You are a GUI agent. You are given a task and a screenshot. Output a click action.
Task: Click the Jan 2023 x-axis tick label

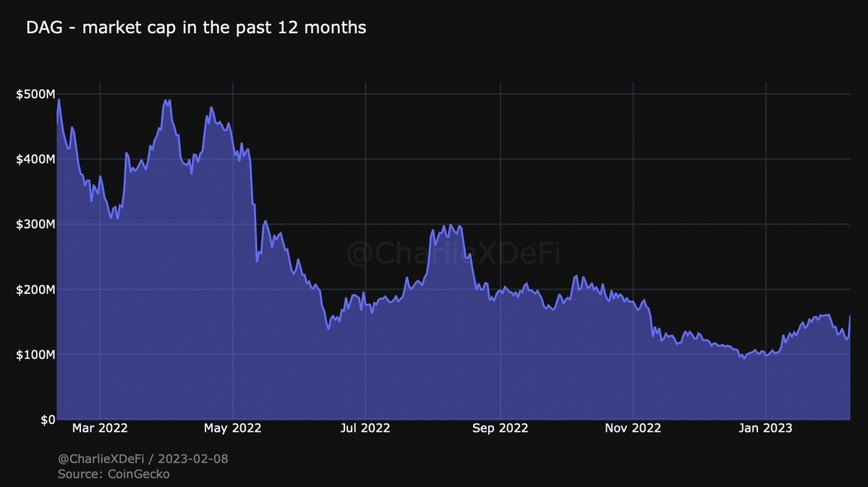pyautogui.click(x=766, y=428)
